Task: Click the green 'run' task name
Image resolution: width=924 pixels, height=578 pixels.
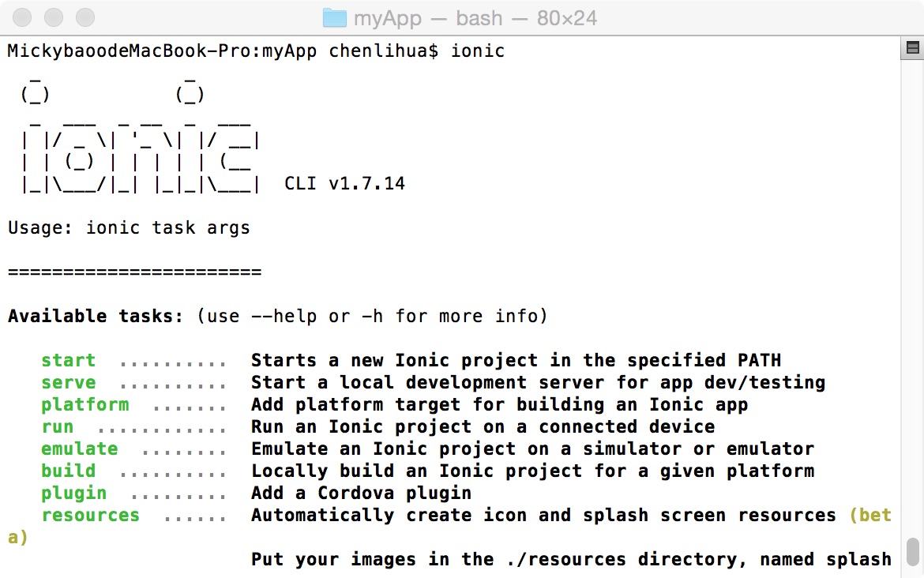Action: [x=57, y=426]
